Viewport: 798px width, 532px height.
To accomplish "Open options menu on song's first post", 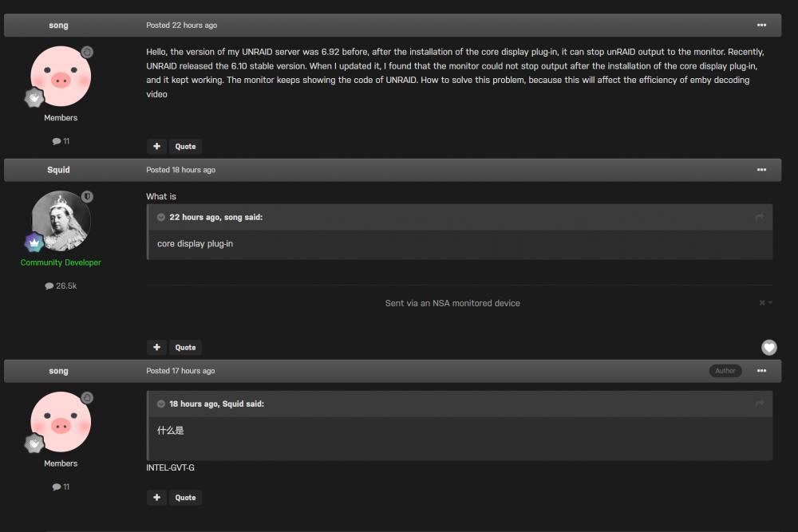I will (x=761, y=25).
